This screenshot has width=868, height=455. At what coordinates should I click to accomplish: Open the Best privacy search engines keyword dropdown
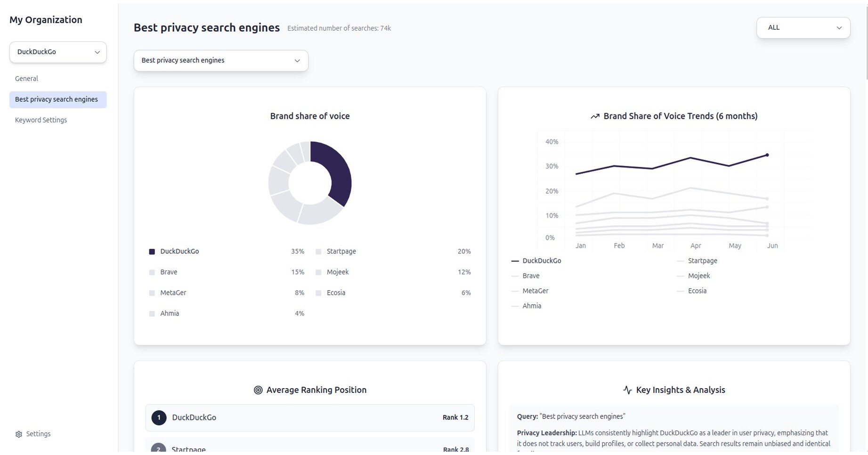click(x=220, y=60)
